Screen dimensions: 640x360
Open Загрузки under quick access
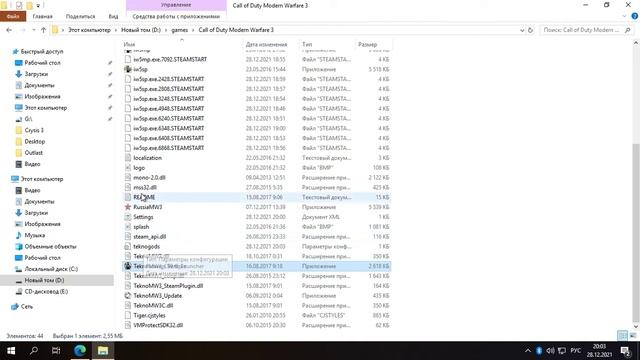pos(36,74)
